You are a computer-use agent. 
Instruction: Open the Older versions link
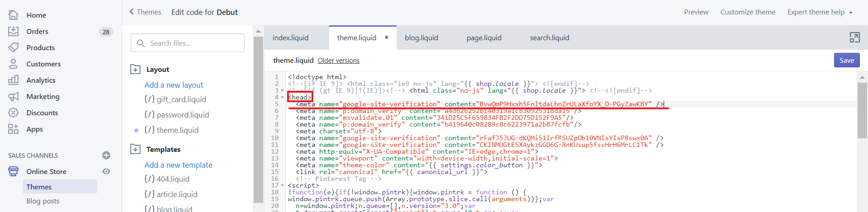(338, 61)
